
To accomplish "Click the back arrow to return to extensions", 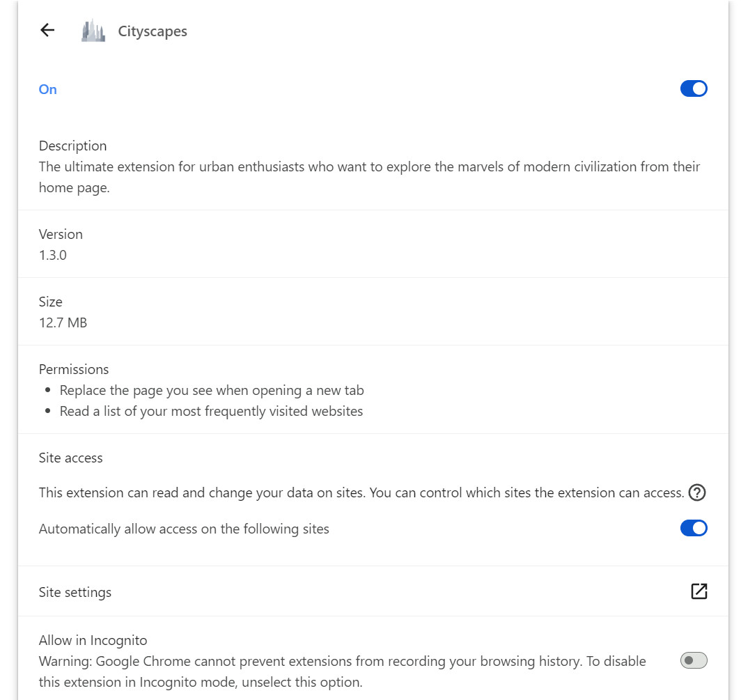I will pos(47,30).
